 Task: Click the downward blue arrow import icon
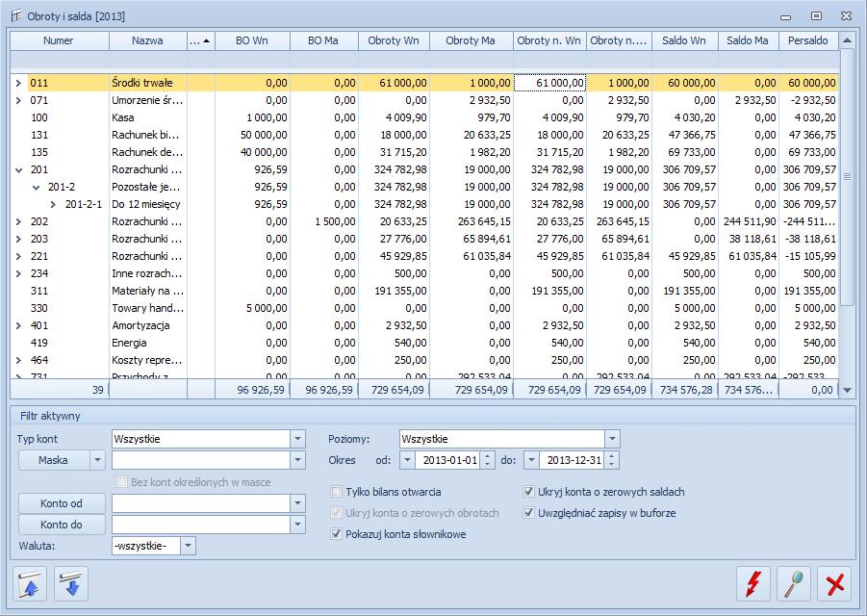click(71, 584)
